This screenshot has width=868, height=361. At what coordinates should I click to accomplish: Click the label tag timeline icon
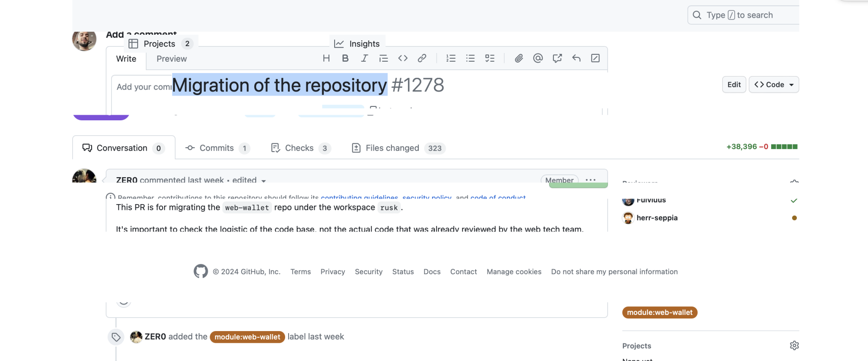(116, 337)
